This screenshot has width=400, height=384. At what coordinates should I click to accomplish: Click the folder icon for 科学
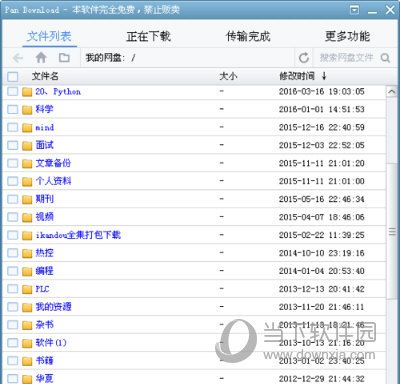pyautogui.click(x=27, y=110)
